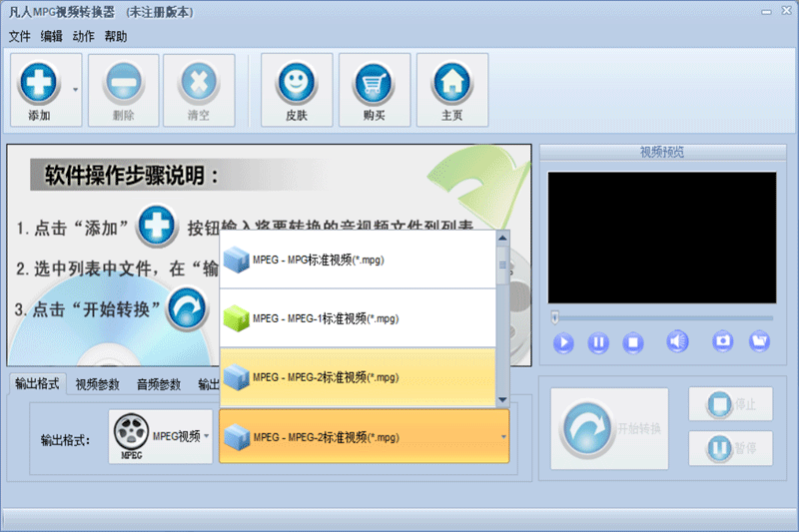Select MPEG - MPEG-1标准视频(*.mpg) option

coord(358,318)
